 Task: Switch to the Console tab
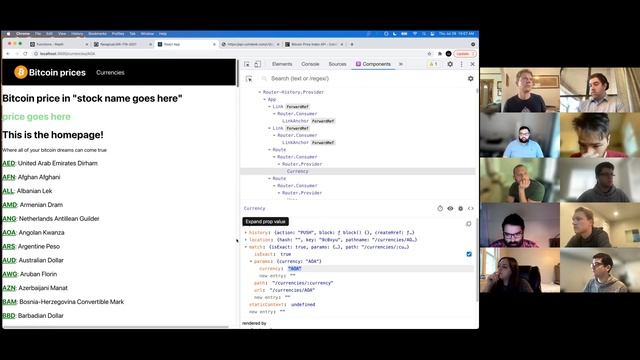pyautogui.click(x=310, y=64)
